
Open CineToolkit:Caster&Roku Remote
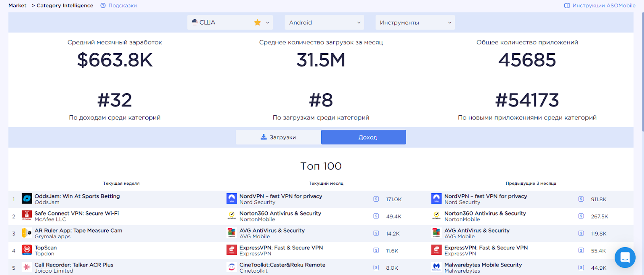point(283,265)
